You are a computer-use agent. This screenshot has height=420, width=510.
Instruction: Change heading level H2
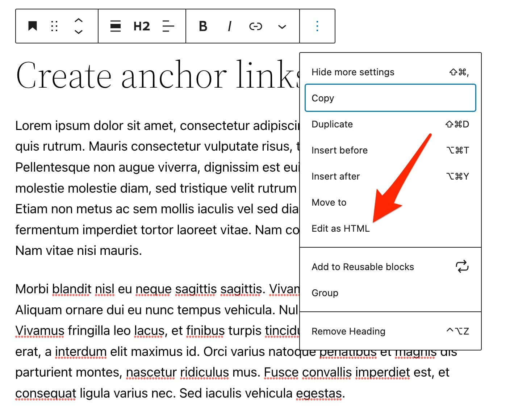[142, 26]
